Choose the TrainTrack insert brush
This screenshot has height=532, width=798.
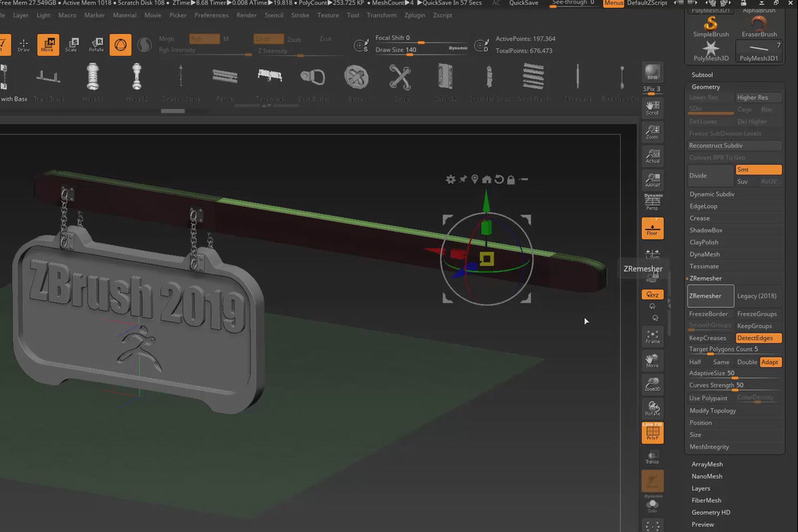pyautogui.click(x=48, y=82)
